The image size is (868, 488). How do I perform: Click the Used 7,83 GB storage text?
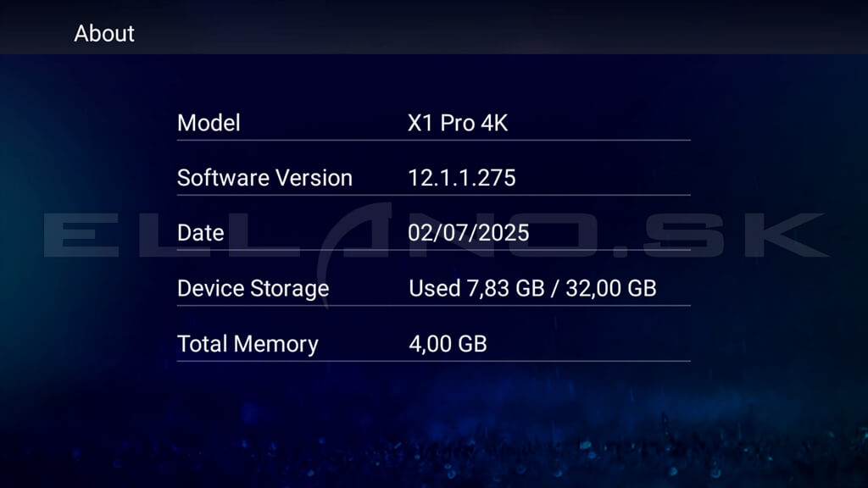pos(474,288)
